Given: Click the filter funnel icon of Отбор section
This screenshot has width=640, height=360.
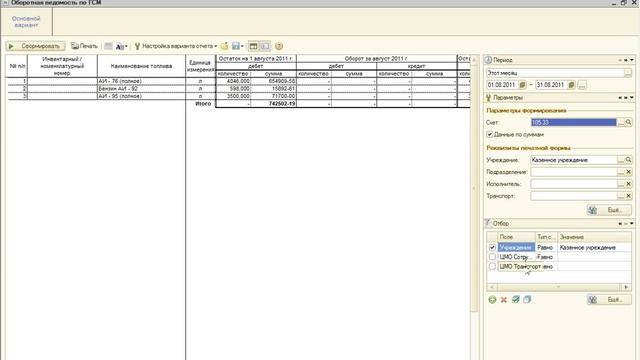Looking at the screenshot, I should (x=488, y=223).
